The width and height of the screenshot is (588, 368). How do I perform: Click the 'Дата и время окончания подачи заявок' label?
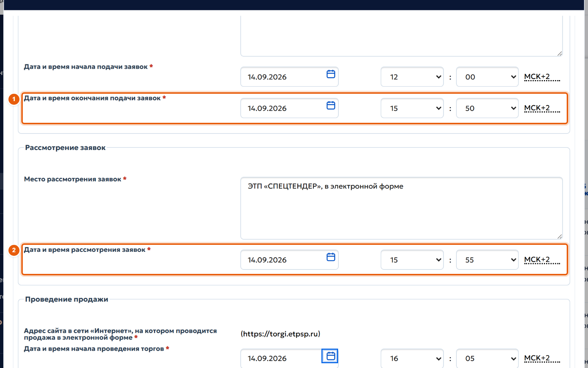95,98
